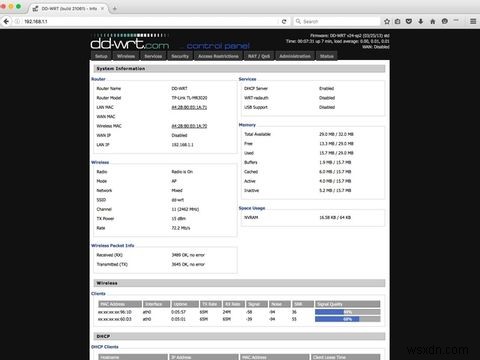Bookmark this page with the star icon

click(x=387, y=21)
